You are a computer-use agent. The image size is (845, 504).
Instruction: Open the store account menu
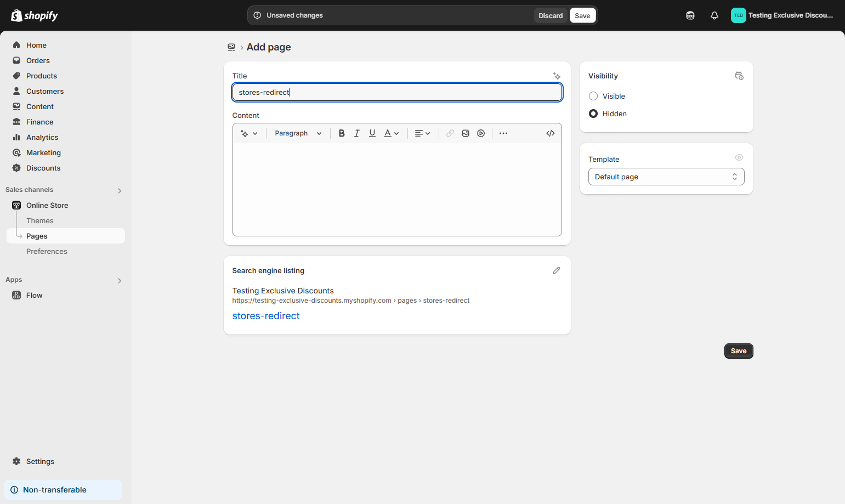[782, 15]
